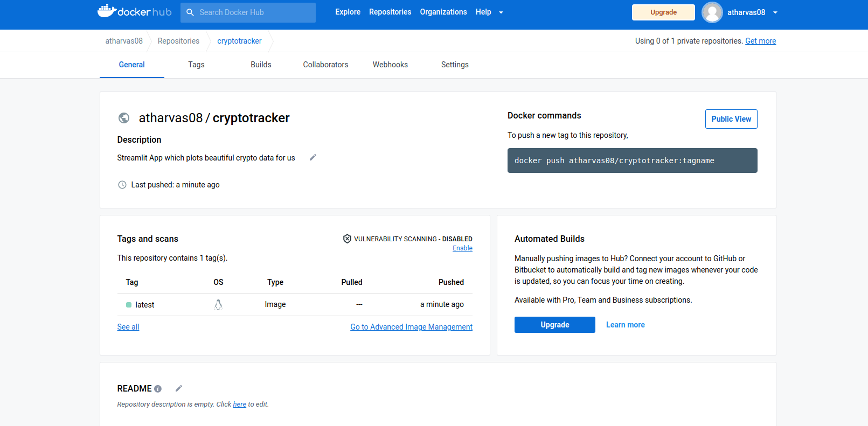The image size is (868, 426).
Task: Click the Tag column header
Action: pos(132,282)
